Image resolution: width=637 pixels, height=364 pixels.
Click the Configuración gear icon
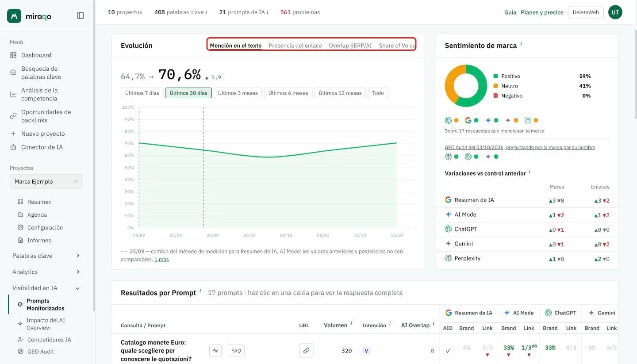tap(20, 227)
